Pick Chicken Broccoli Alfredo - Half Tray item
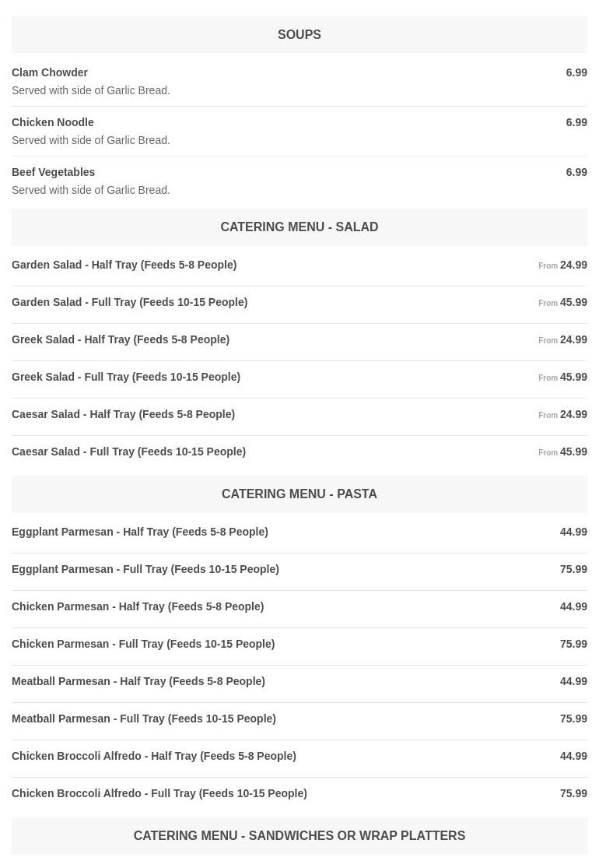Screen dimensions: 599x868 (154, 756)
